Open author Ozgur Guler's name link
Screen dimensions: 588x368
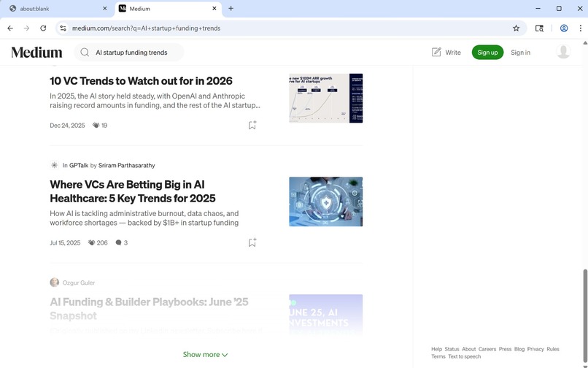coord(79,283)
